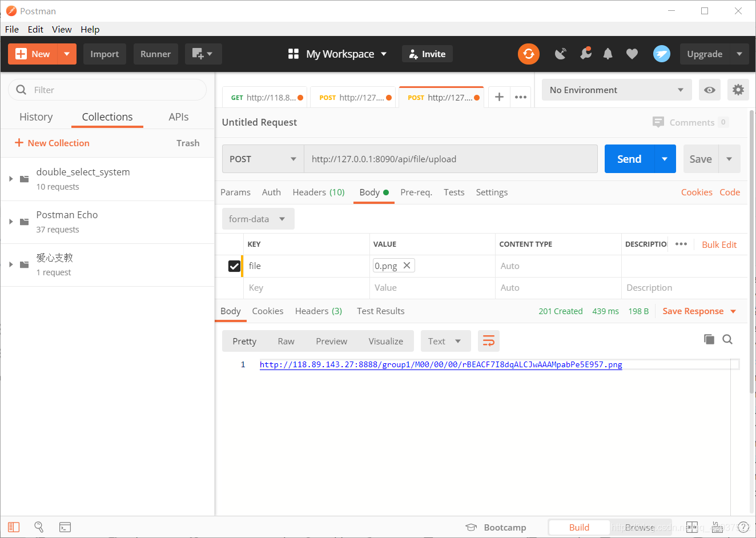The height and width of the screenshot is (538, 756).
Task: Click the Runner button
Action: (155, 54)
